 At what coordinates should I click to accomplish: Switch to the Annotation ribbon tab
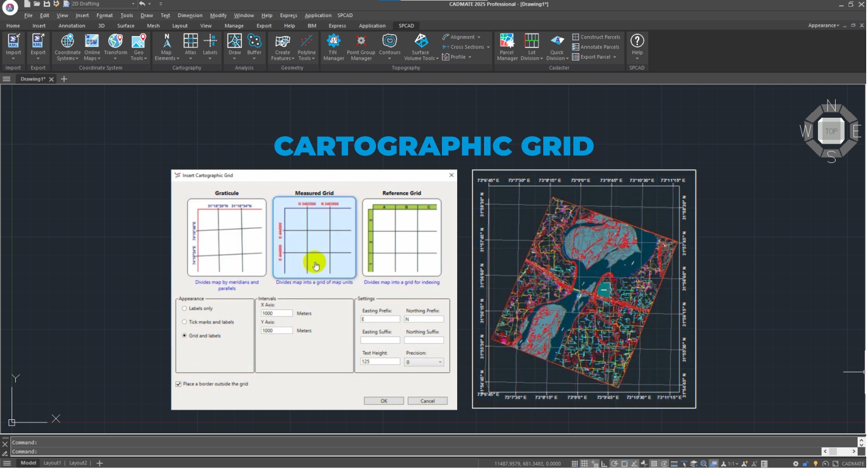pos(71,26)
